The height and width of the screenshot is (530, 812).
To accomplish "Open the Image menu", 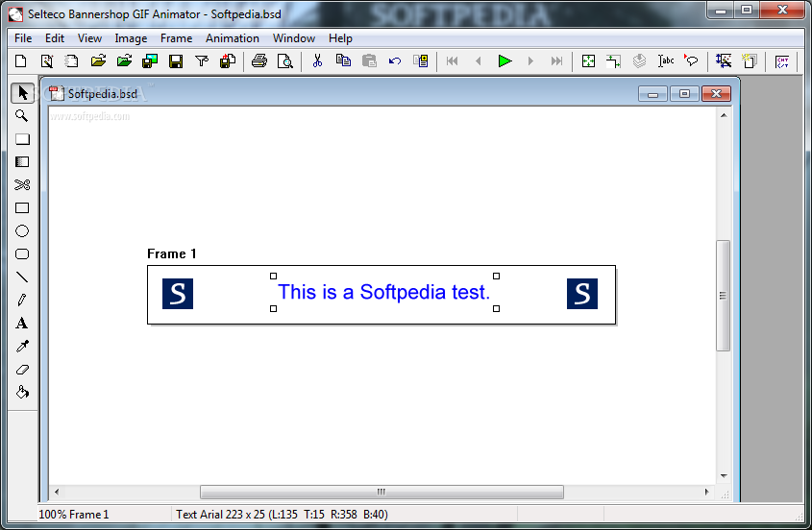I will [x=131, y=38].
